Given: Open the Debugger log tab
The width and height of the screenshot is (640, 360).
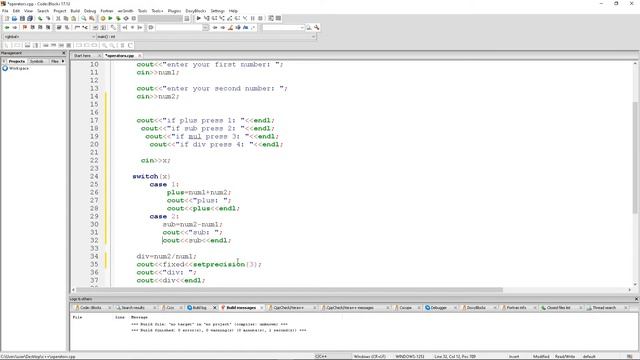Looking at the screenshot, I should [439, 308].
